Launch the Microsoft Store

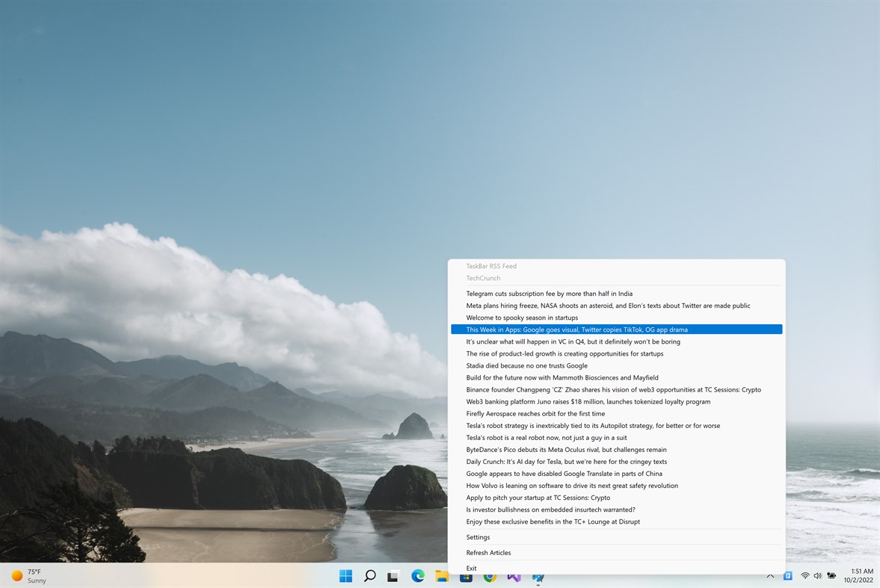coord(465,576)
